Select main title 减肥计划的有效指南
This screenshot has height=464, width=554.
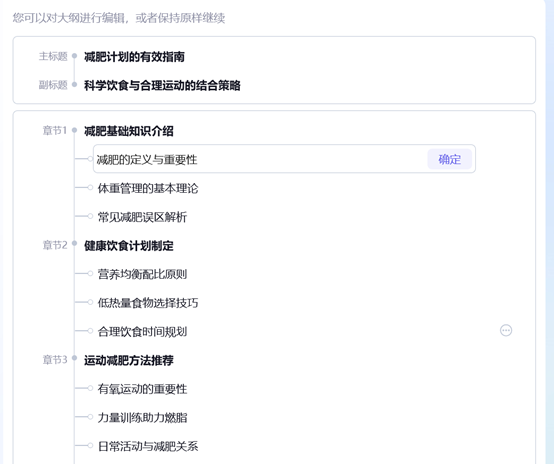[x=134, y=57]
